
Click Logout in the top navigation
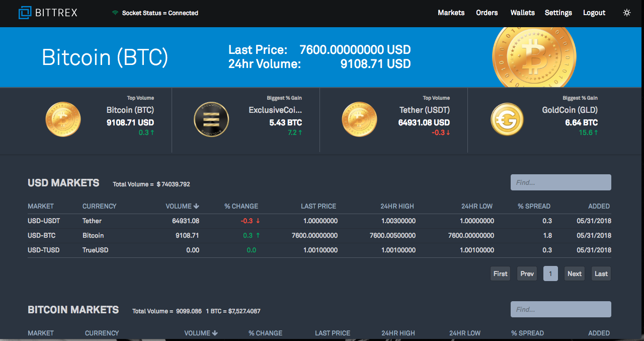pos(594,13)
